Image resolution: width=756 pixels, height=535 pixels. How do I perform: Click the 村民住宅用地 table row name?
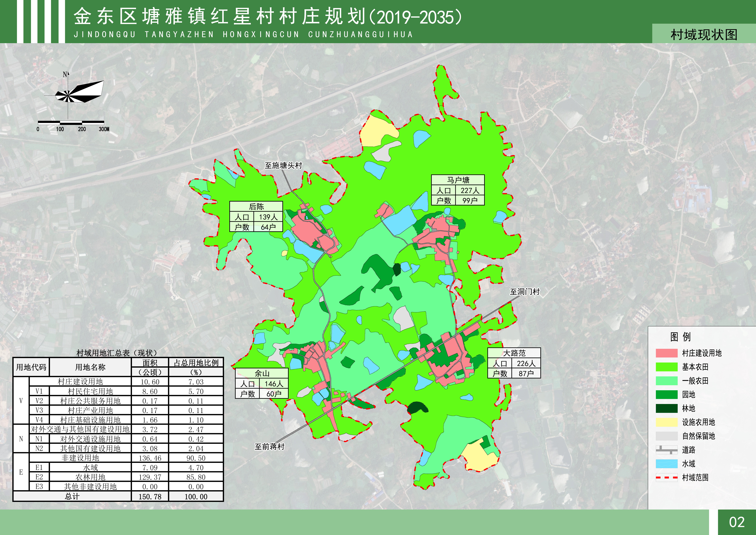tap(90, 391)
